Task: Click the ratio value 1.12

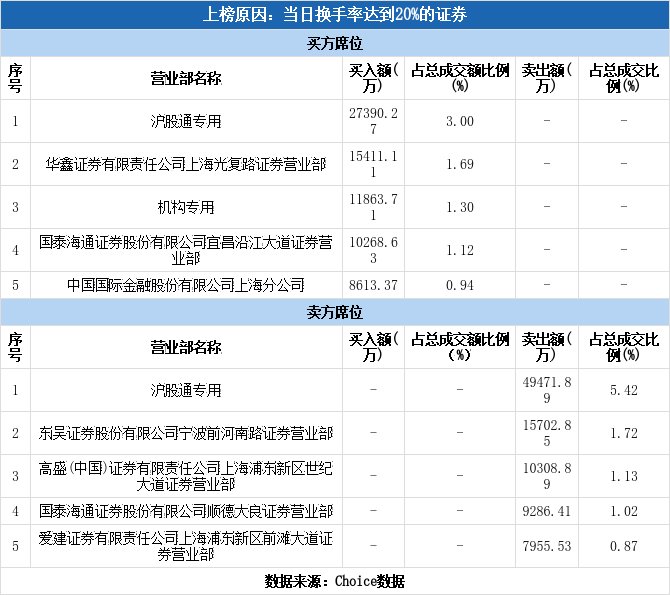Action: click(460, 250)
